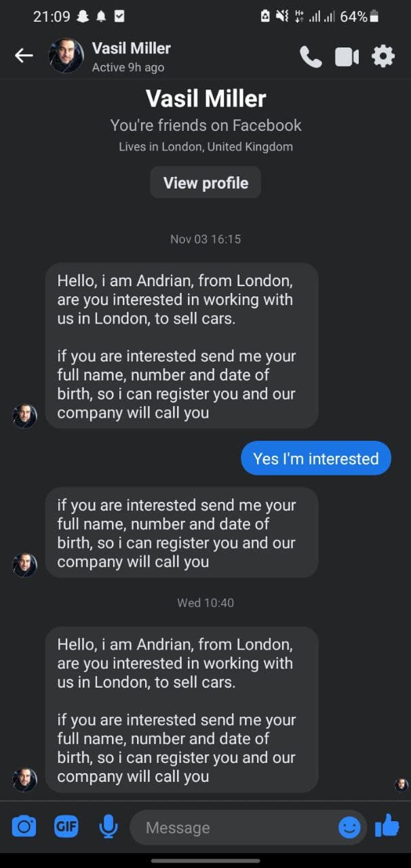Tap the seen-by avatar indicator at bottom right
Image resolution: width=411 pixels, height=868 pixels.
[x=402, y=785]
